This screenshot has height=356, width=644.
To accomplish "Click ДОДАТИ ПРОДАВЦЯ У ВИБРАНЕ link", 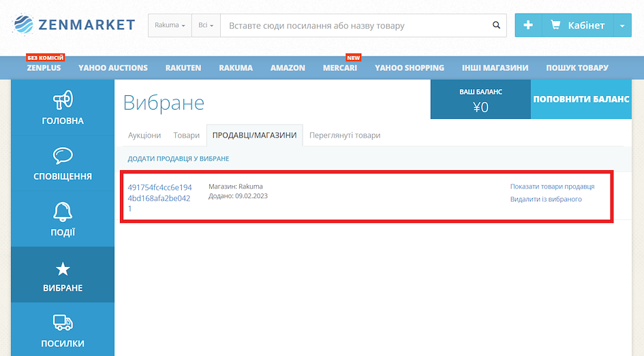I will pos(179,159).
